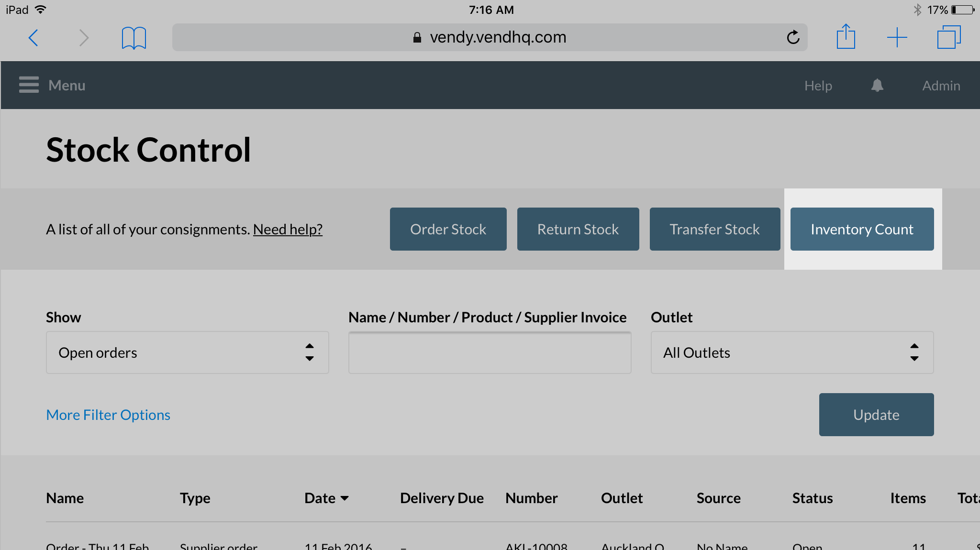This screenshot has width=980, height=550.
Task: Open the Show dropdown, Open orders
Action: tap(187, 352)
